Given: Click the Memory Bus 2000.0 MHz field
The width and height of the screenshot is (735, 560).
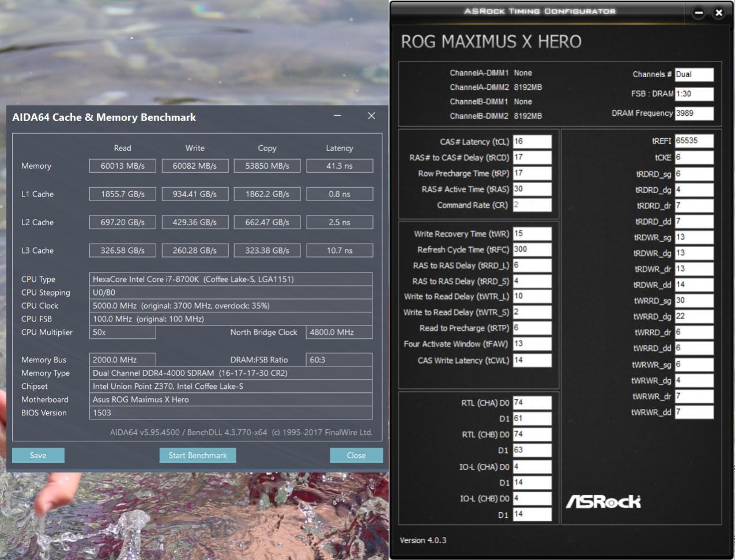Looking at the screenshot, I should (x=122, y=360).
